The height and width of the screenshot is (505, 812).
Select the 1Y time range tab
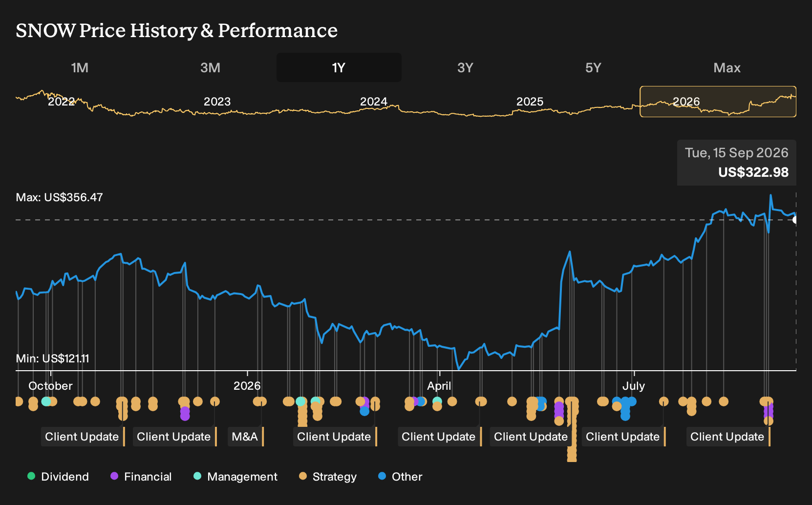tap(339, 67)
